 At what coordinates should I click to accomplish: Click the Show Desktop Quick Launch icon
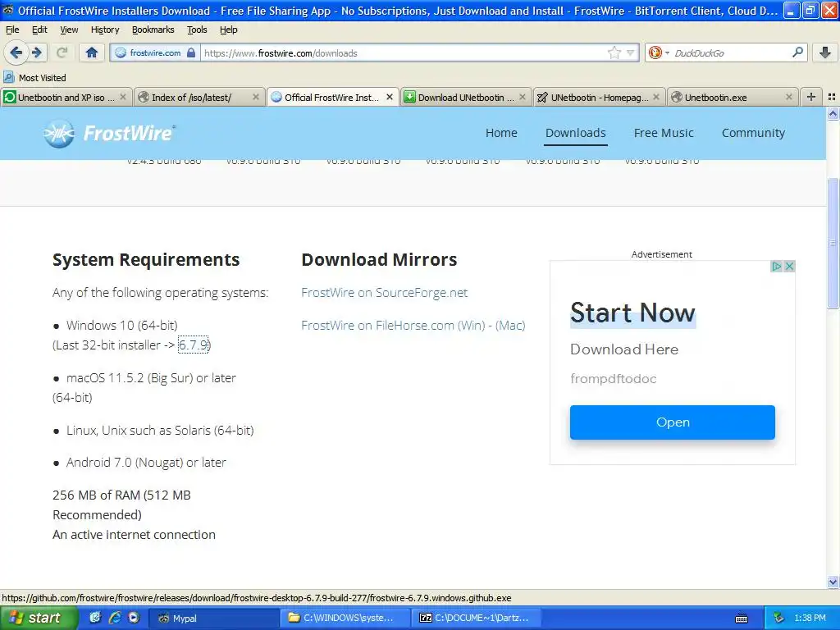tap(95, 618)
